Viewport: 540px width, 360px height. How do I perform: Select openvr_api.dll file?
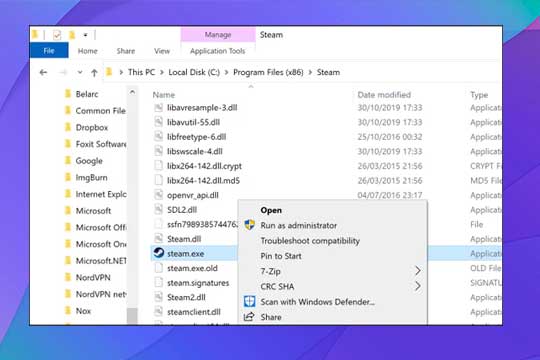point(193,195)
